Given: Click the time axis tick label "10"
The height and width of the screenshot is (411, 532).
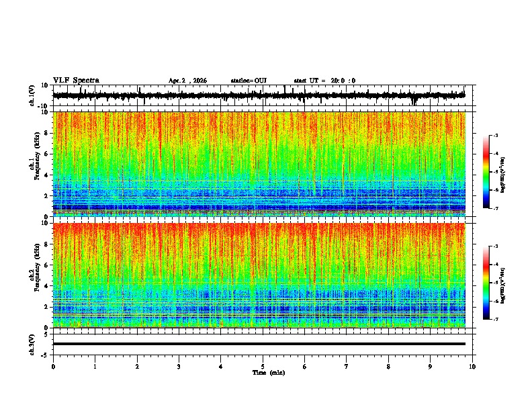Looking at the screenshot, I should 472,367.
